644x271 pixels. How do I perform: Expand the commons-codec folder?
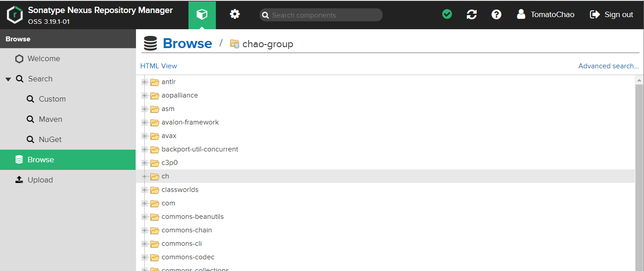tap(145, 257)
